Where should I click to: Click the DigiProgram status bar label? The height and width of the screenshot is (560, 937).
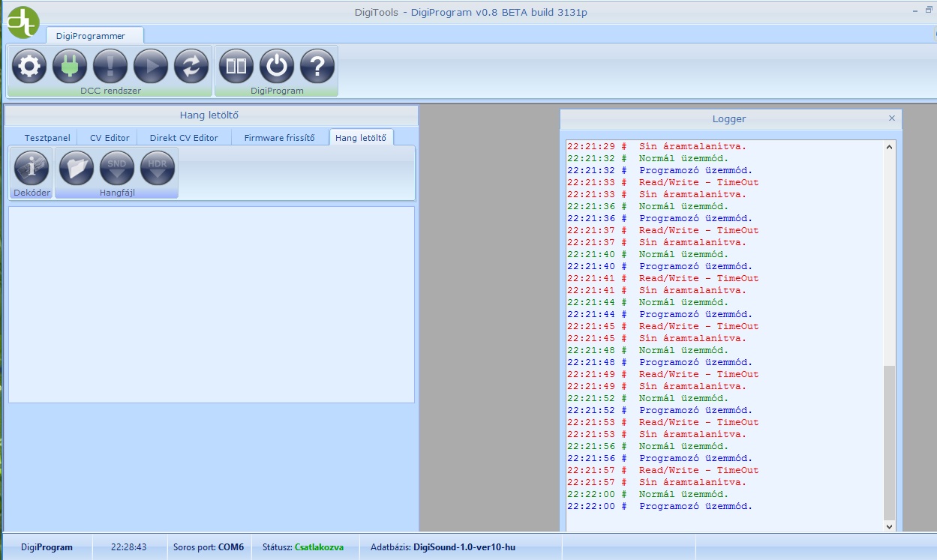(x=47, y=547)
